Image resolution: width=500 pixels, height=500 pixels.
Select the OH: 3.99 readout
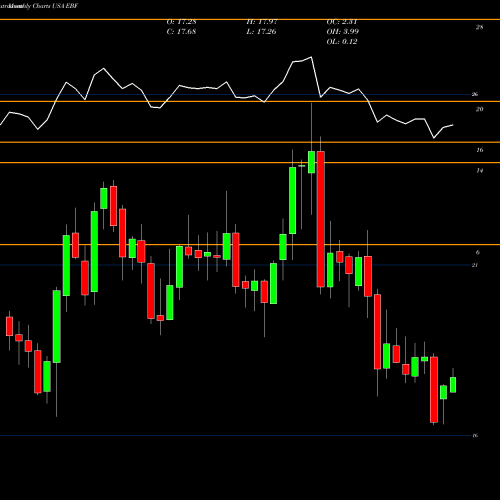(x=343, y=32)
